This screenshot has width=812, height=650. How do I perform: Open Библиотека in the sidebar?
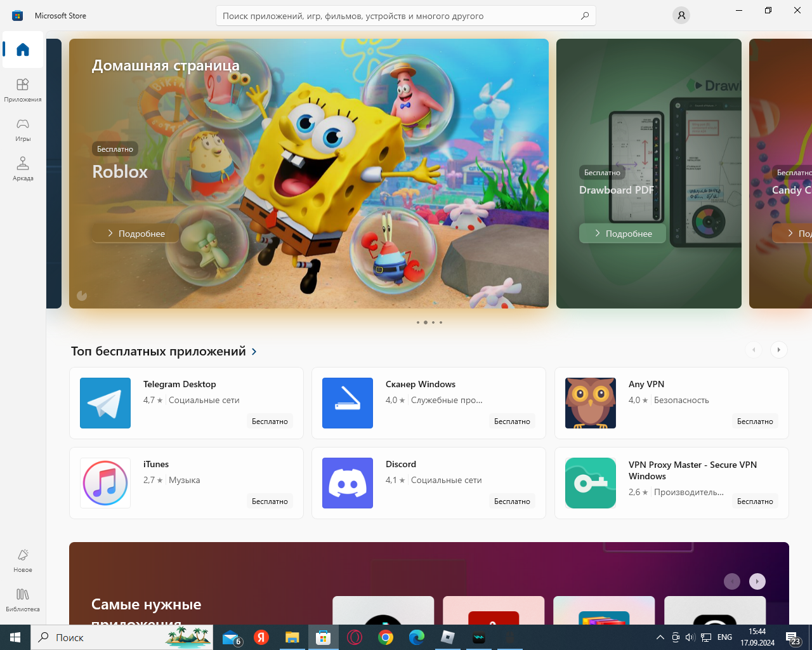tap(23, 599)
